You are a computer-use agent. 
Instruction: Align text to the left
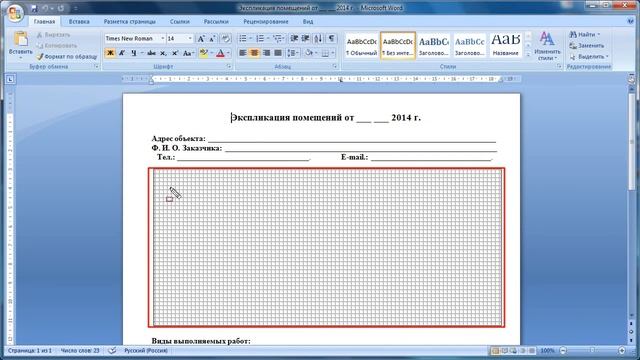(x=242, y=53)
